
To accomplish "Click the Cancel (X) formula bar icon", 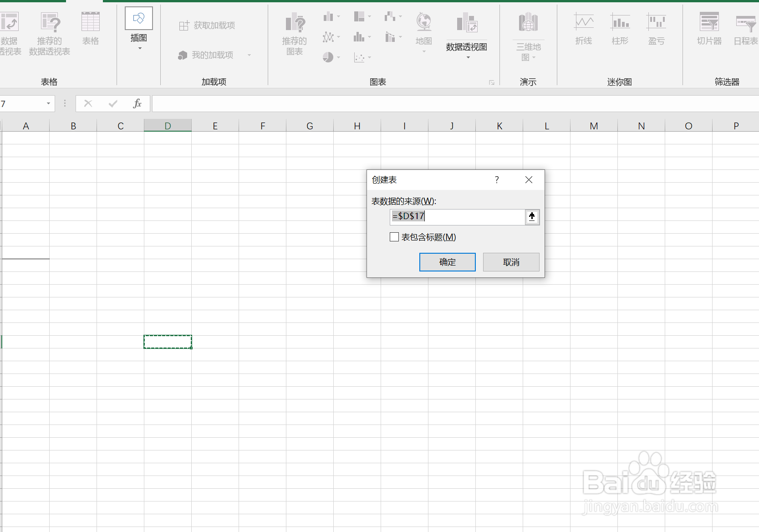I will 88,104.
